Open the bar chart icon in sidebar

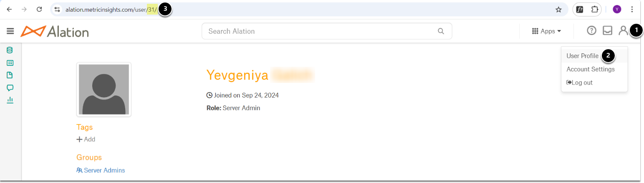pyautogui.click(x=10, y=100)
